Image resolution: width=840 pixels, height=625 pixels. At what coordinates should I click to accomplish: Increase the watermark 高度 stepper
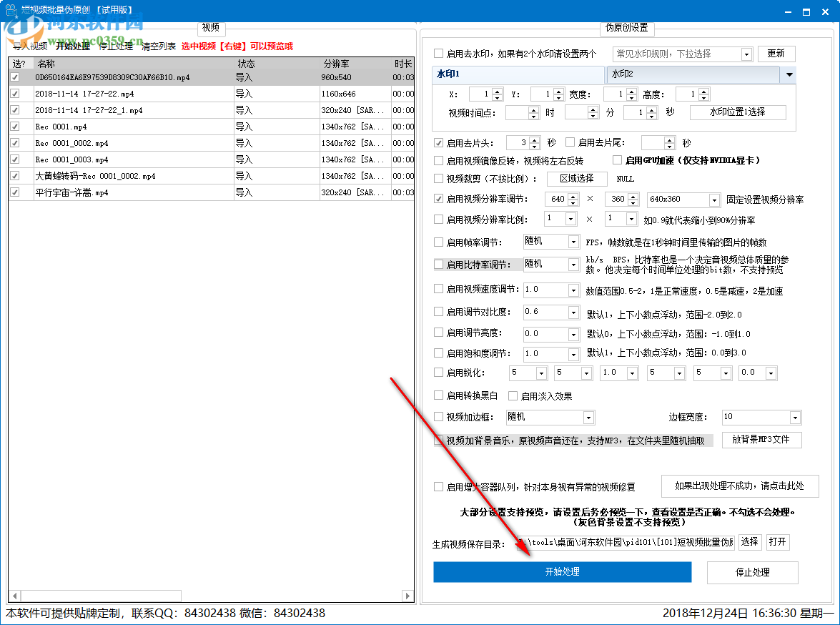(x=704, y=92)
